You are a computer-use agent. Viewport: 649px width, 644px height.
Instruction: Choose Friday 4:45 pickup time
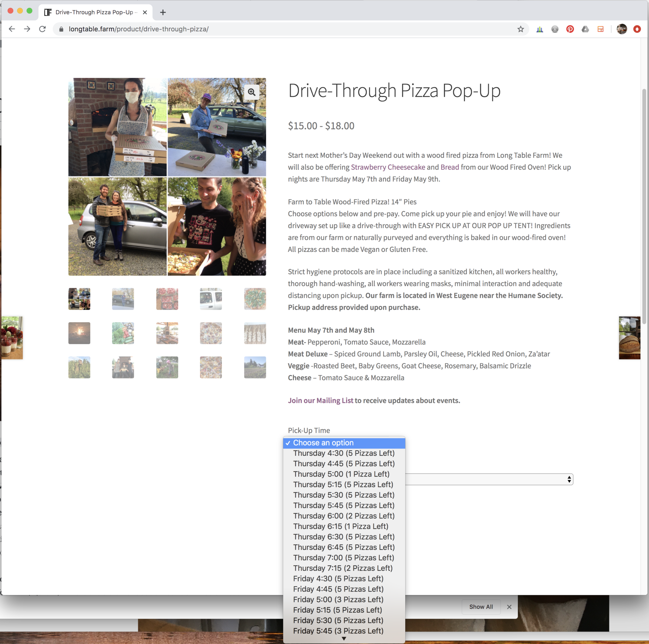[x=344, y=589]
